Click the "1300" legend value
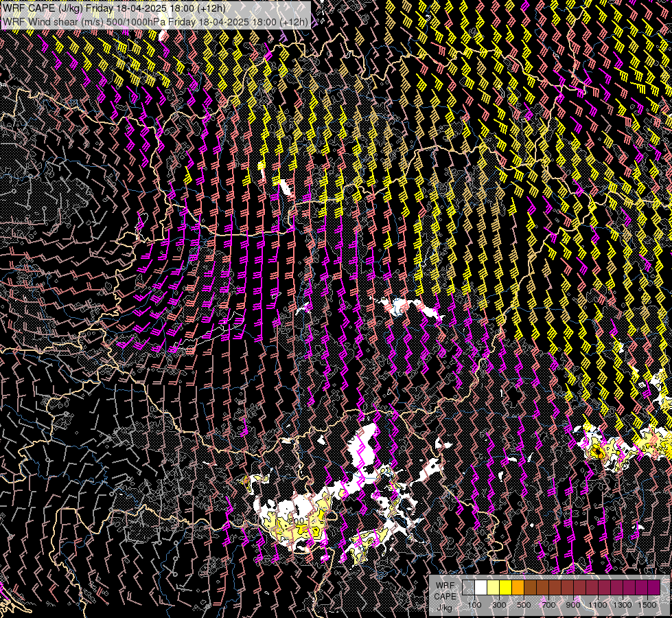 coord(623,605)
